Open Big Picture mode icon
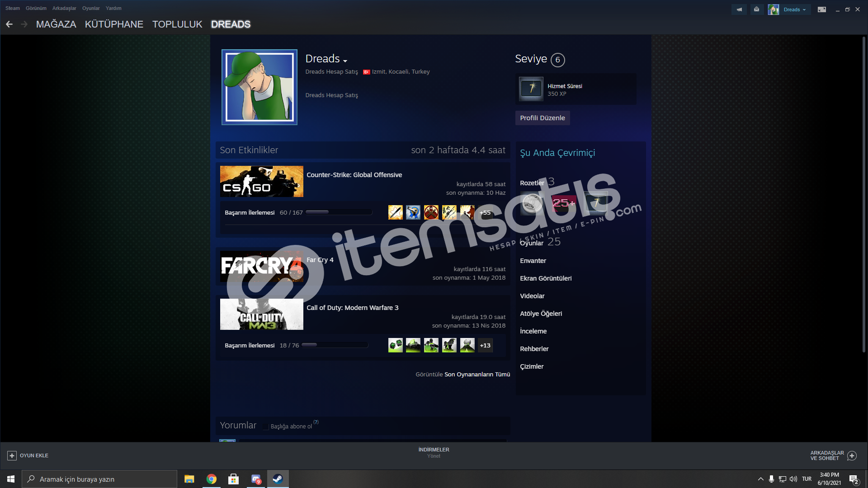This screenshot has height=488, width=868. pyautogui.click(x=822, y=9)
